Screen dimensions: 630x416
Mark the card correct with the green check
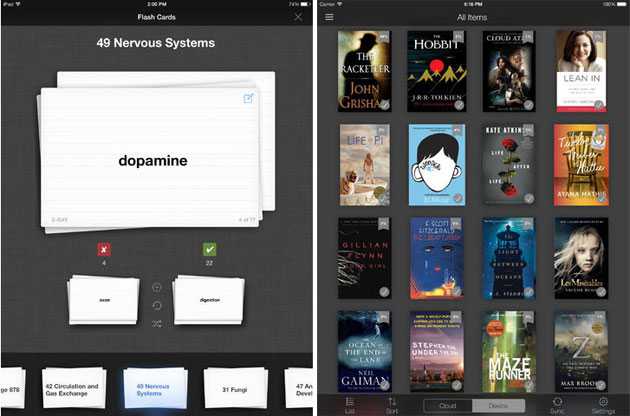pyautogui.click(x=209, y=249)
